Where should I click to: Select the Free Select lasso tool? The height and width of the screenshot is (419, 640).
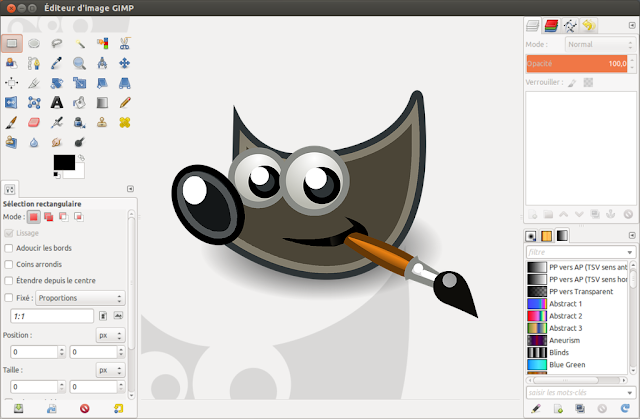[x=57, y=43]
